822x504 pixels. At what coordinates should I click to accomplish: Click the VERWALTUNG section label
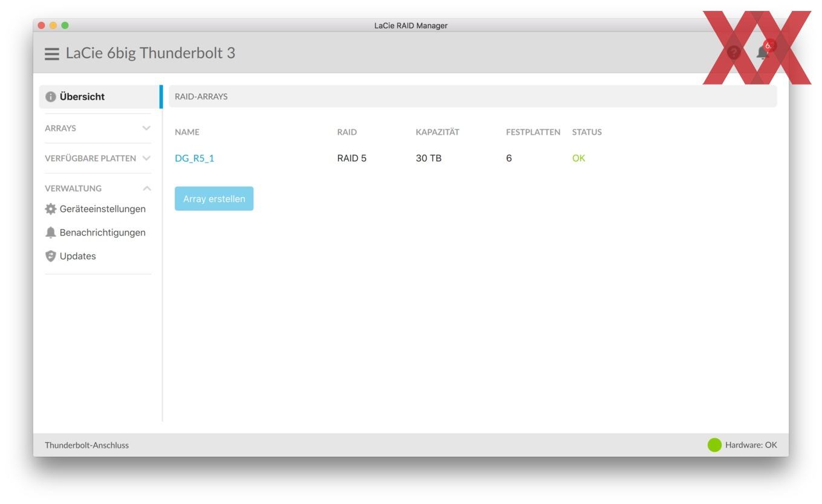[x=73, y=189]
